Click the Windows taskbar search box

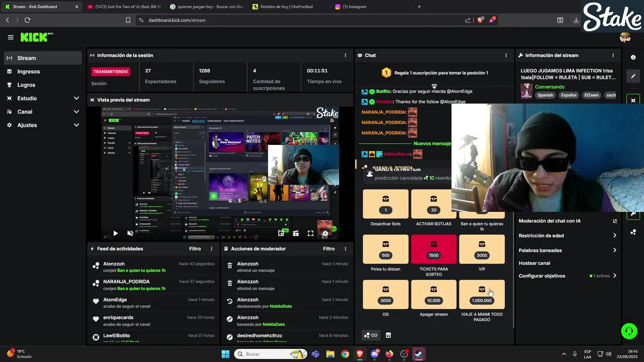[x=271, y=354]
